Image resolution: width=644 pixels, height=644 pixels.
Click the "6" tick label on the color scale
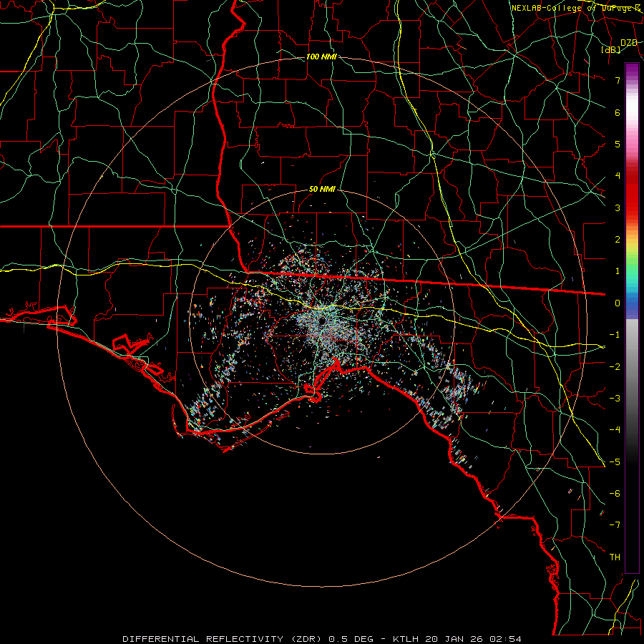tap(618, 112)
